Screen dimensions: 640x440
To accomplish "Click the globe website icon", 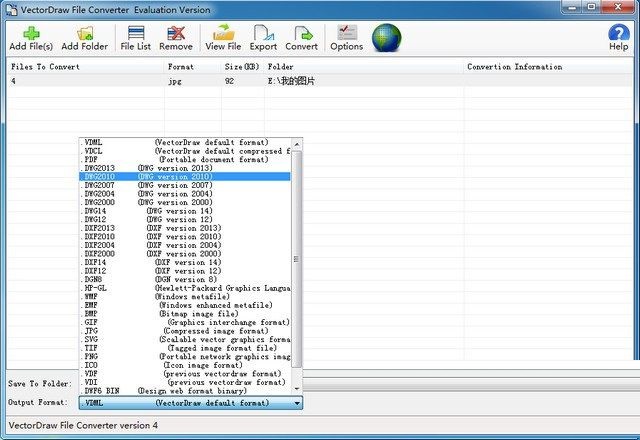I will click(x=386, y=36).
